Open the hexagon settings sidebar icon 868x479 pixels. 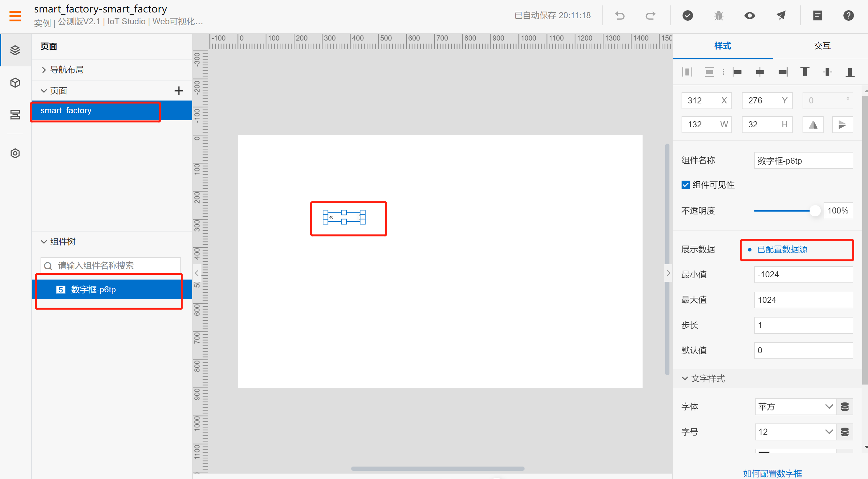tap(15, 153)
